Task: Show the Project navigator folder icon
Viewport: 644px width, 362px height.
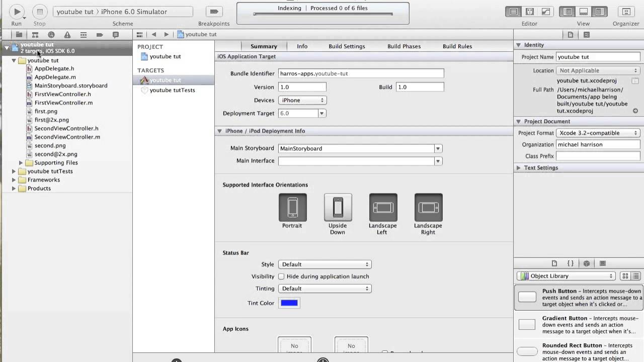Action: tap(19, 35)
